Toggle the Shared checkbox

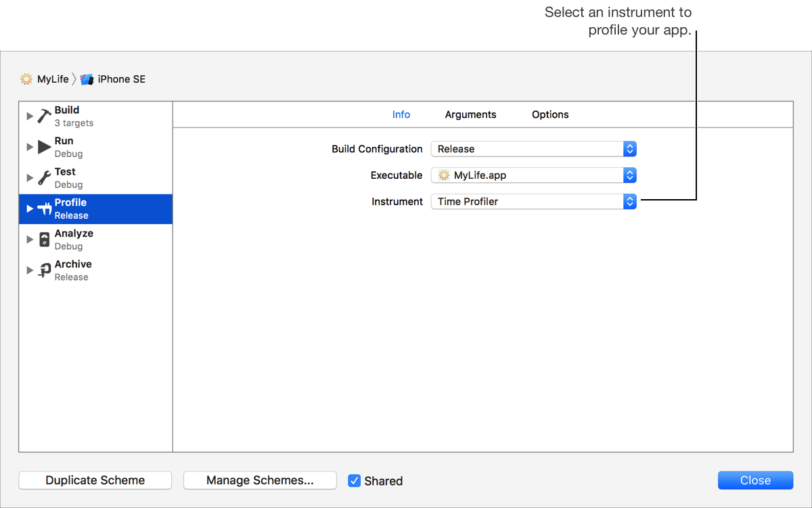[x=355, y=481]
